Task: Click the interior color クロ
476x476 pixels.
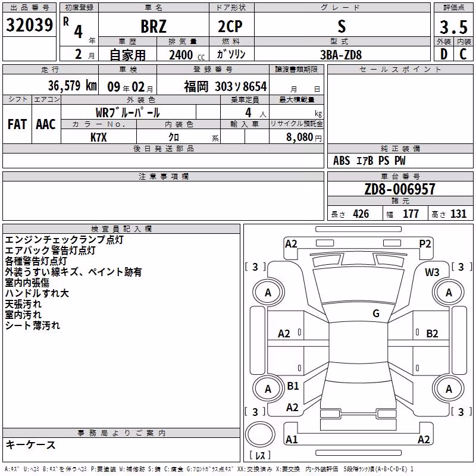Action: pos(174,137)
